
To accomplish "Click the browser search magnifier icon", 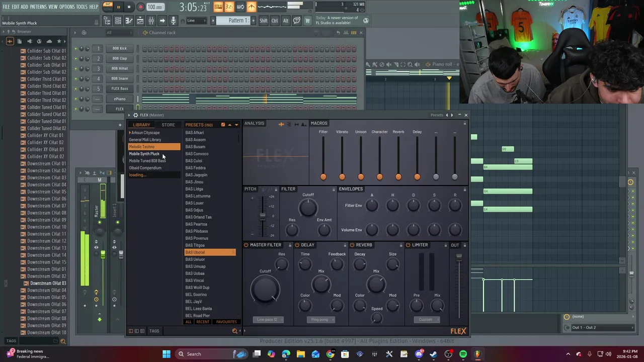I will 63,341.
